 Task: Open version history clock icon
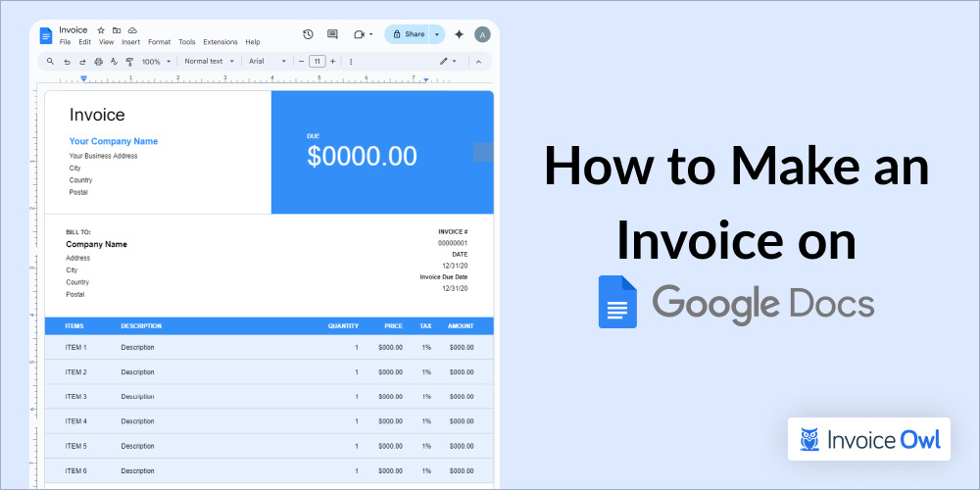pyautogui.click(x=308, y=34)
